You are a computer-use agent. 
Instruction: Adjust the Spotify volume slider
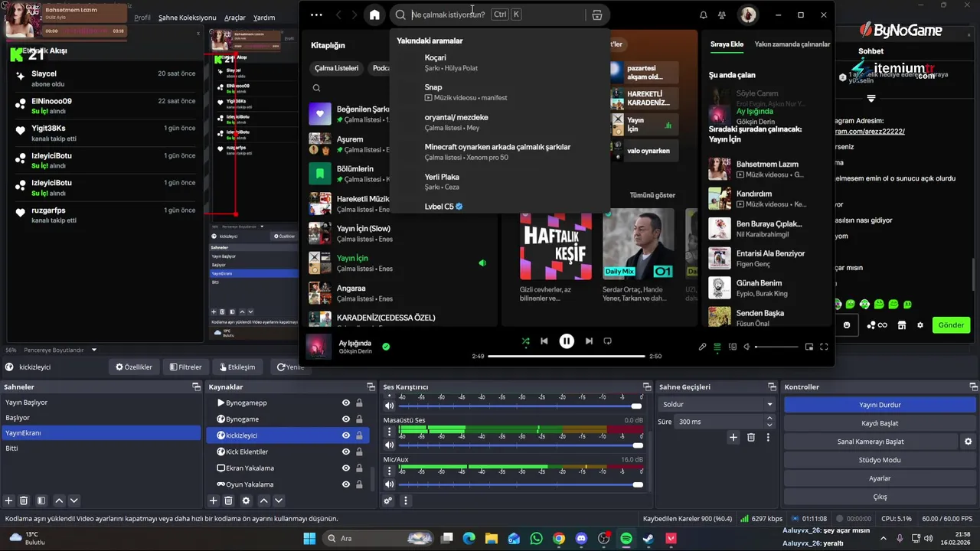(x=776, y=347)
